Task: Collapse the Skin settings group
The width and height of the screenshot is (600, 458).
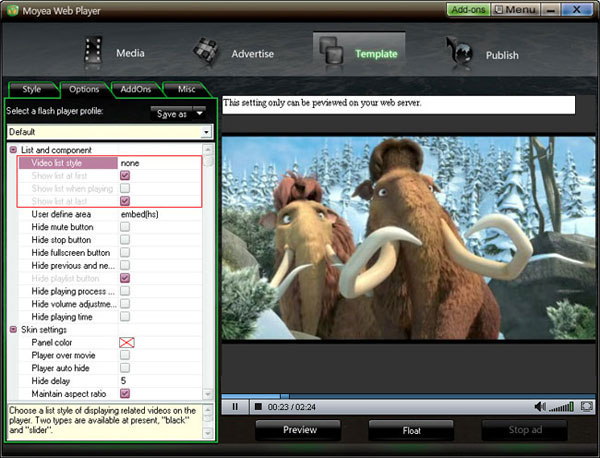Action: coord(13,329)
